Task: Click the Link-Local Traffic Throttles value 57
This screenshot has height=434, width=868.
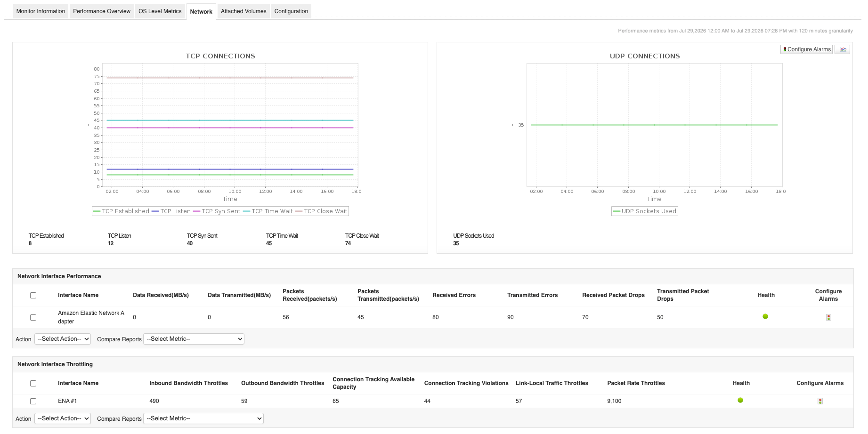Action: tap(519, 401)
